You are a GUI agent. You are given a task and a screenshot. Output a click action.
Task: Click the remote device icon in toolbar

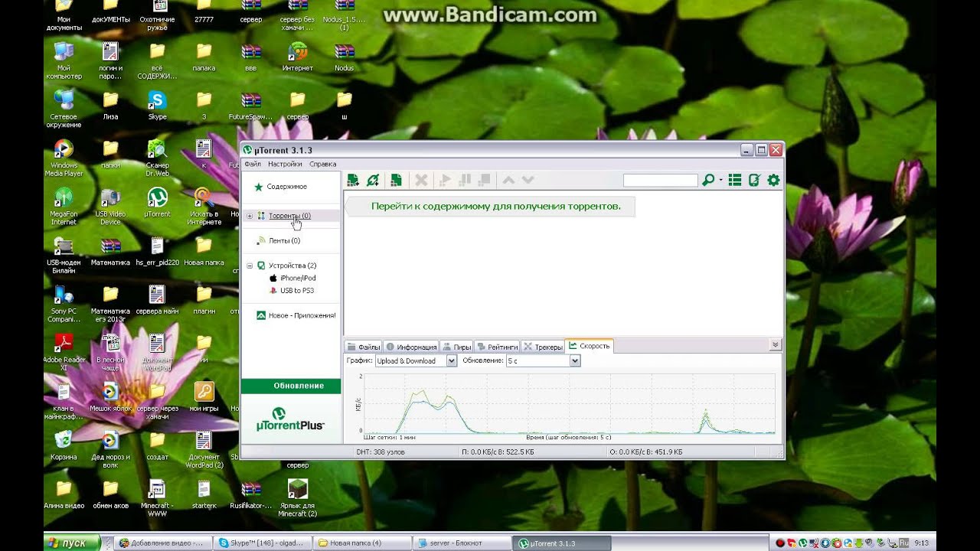point(754,181)
